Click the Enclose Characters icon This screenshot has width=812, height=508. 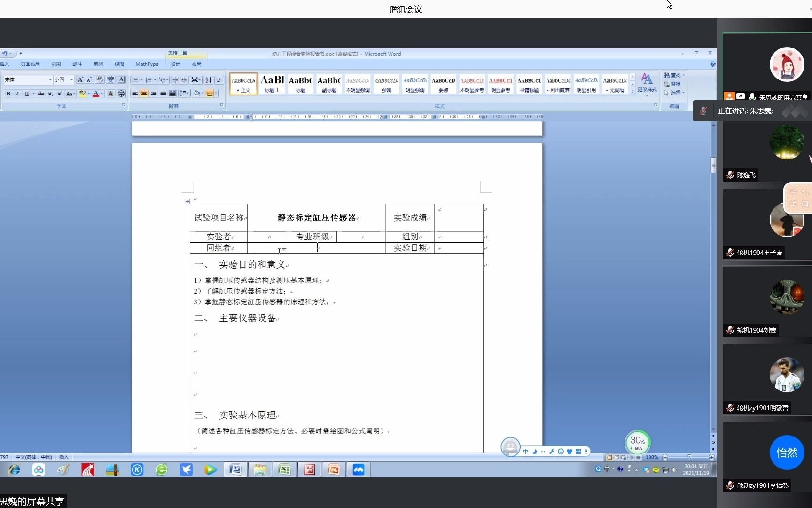click(121, 94)
